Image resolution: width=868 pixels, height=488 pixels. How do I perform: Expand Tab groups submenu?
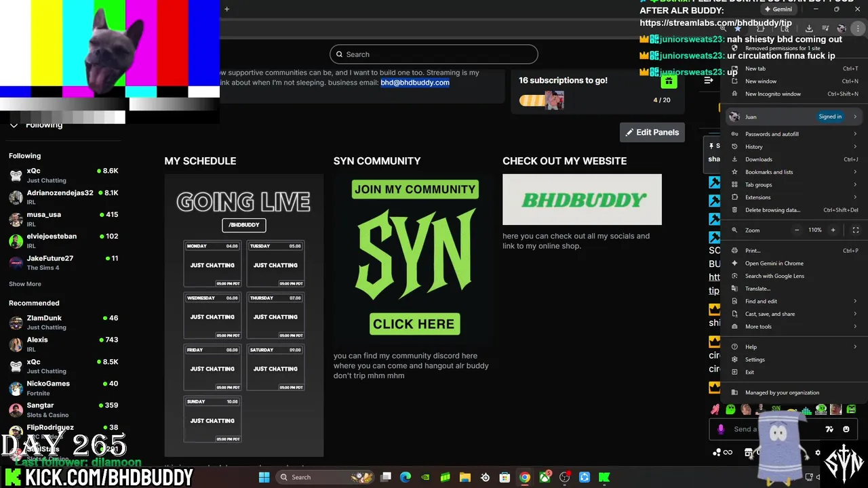coord(793,184)
